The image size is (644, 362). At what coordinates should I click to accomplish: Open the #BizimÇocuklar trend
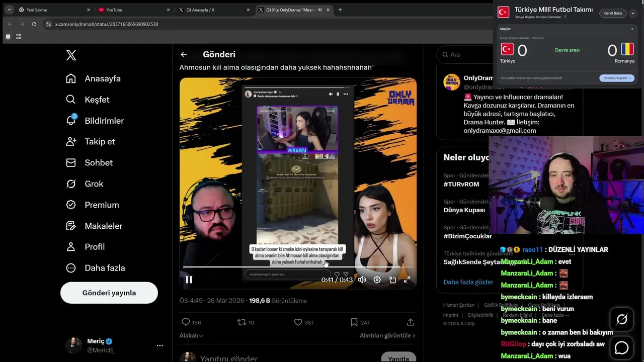[467, 236]
